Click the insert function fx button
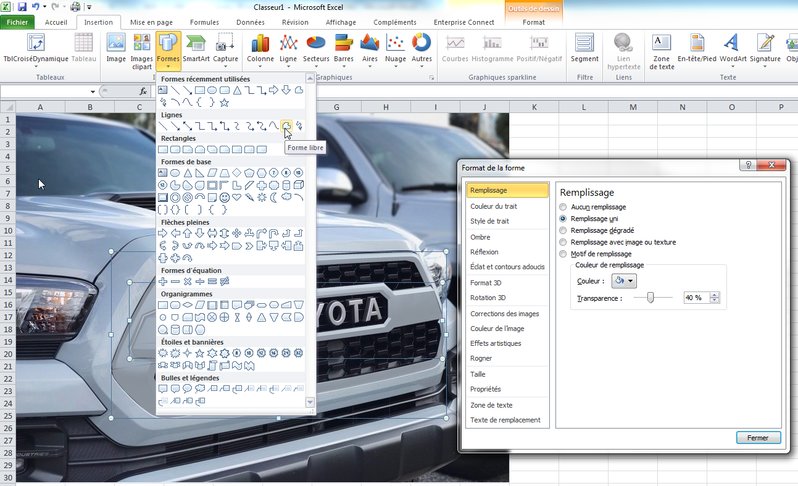 click(144, 92)
